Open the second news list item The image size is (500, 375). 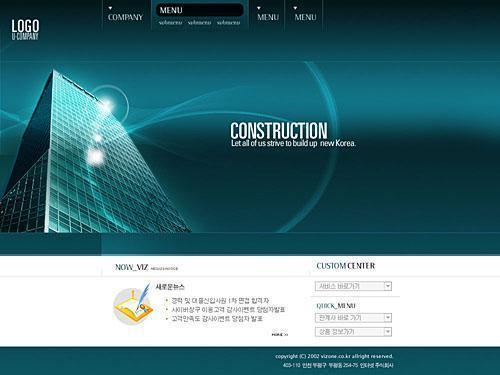coord(228,310)
